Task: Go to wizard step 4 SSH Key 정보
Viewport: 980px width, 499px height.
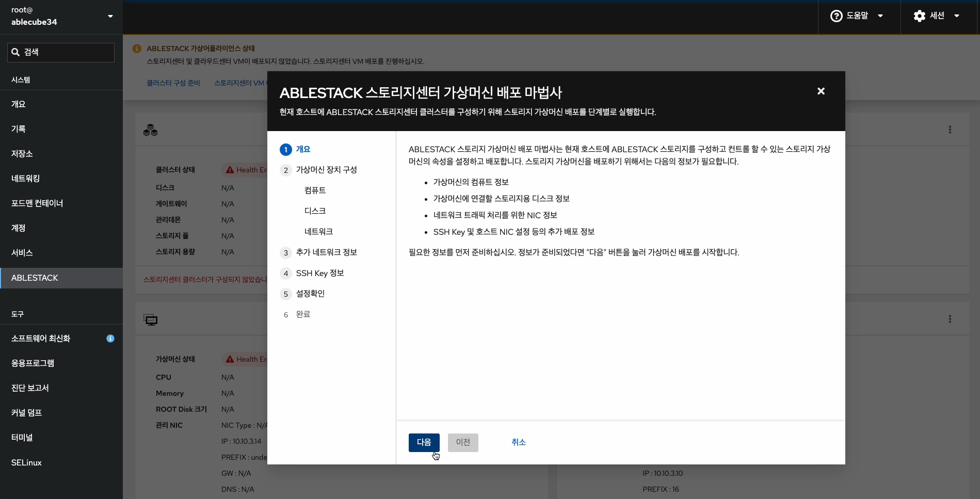Action: [319, 273]
